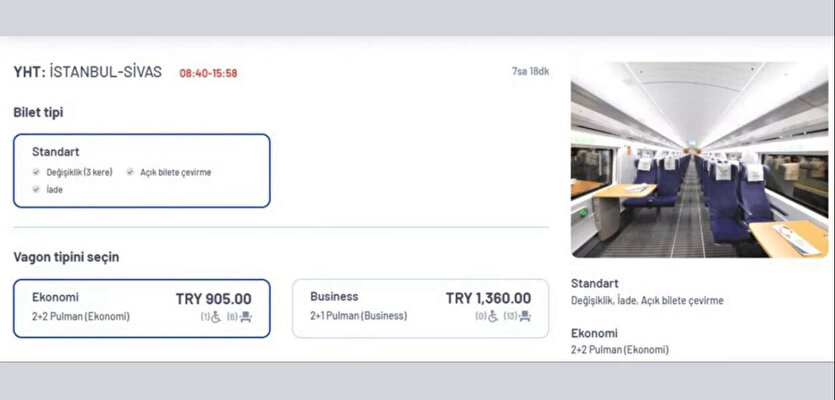This screenshot has height=400, width=835.
Task: Click the regular seat icon in Ekonomi card
Action: (245, 317)
